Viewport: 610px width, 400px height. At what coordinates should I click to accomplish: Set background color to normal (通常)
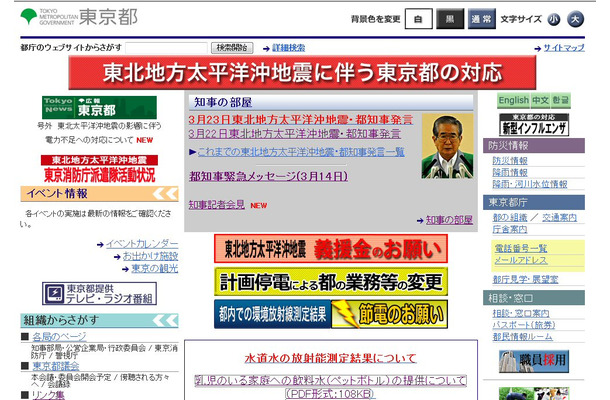(482, 19)
